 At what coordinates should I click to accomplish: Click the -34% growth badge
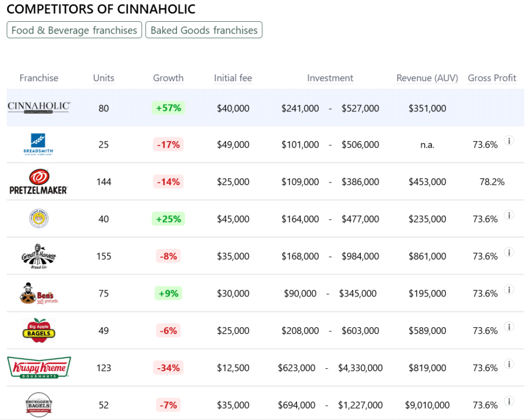[169, 368]
